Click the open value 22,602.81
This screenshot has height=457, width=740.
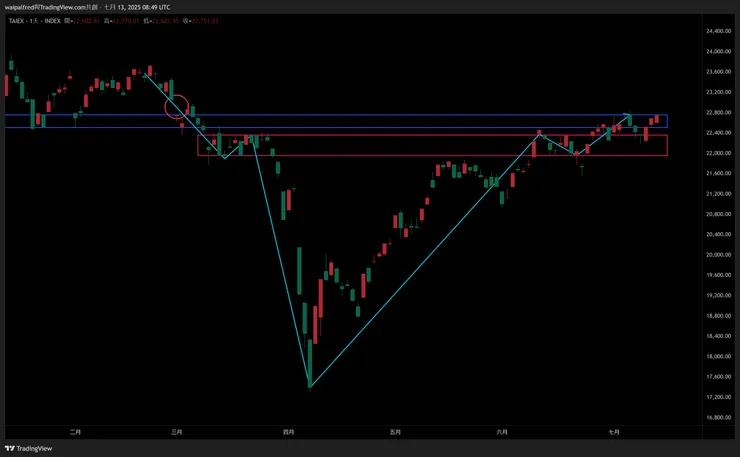pyautogui.click(x=86, y=21)
